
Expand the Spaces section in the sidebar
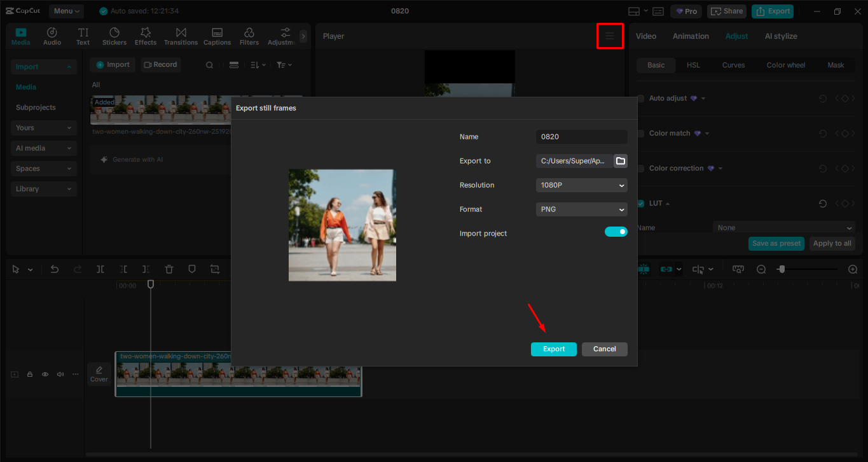point(43,168)
